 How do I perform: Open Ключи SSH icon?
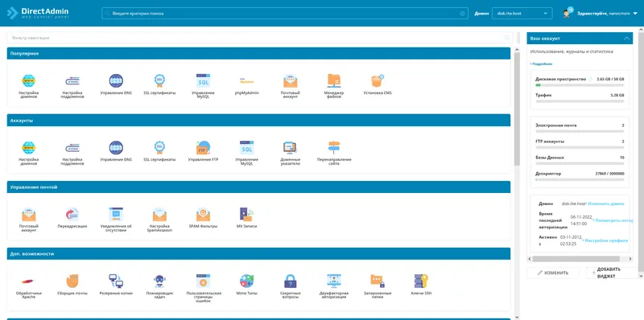[421, 281]
